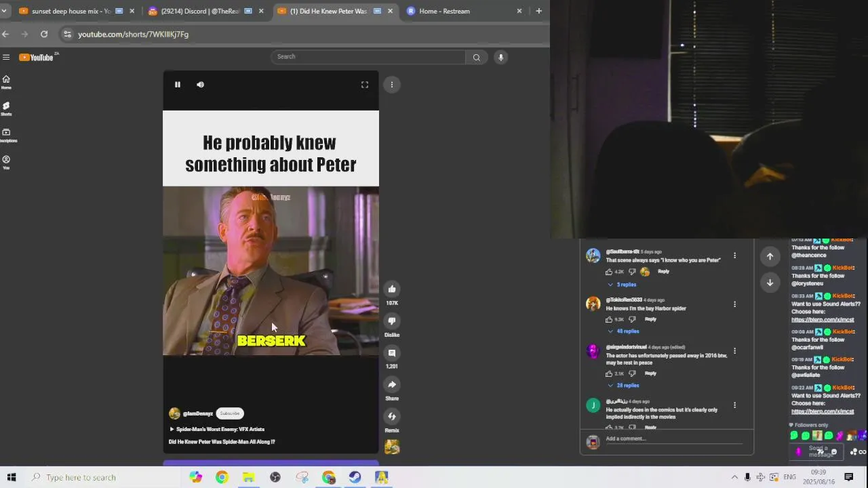Screen dimensions: 868x488
Task: Like the 'bay Harbor spider' comment
Action: 609,319
